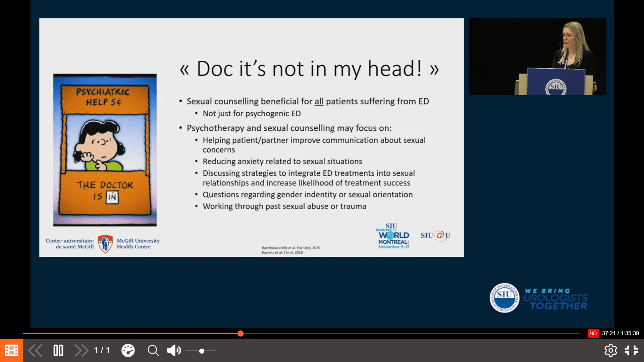Adjust the volume slider handle

click(202, 351)
